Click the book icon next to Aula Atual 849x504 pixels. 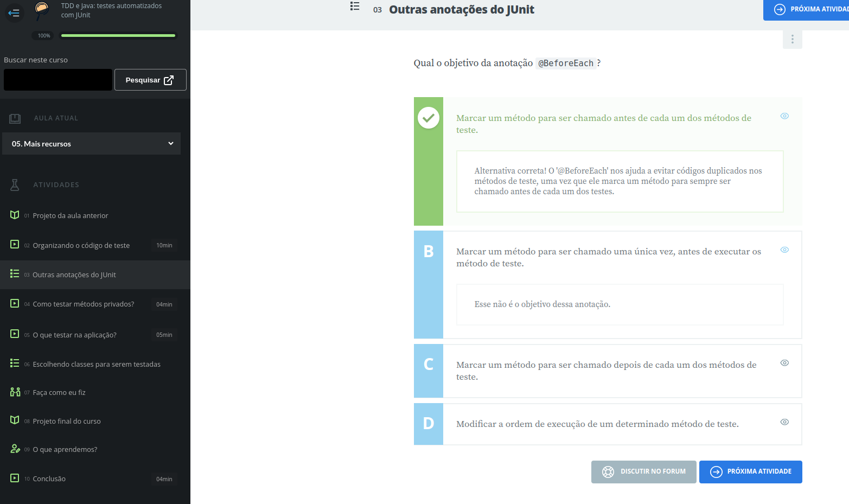15,118
